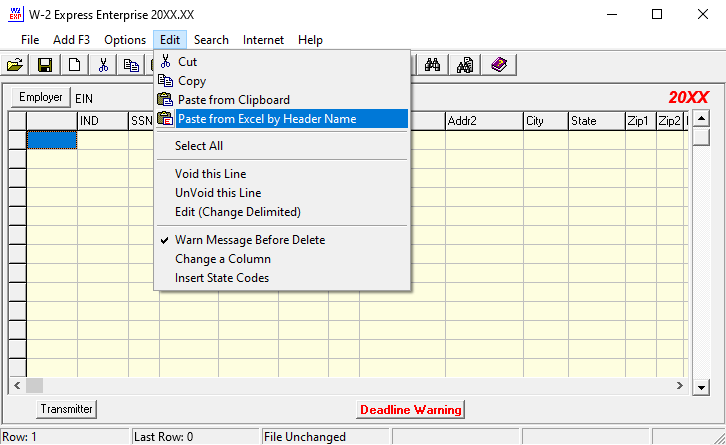Select the first cell under IND column
This screenshot has height=445, width=726.
tap(102, 140)
